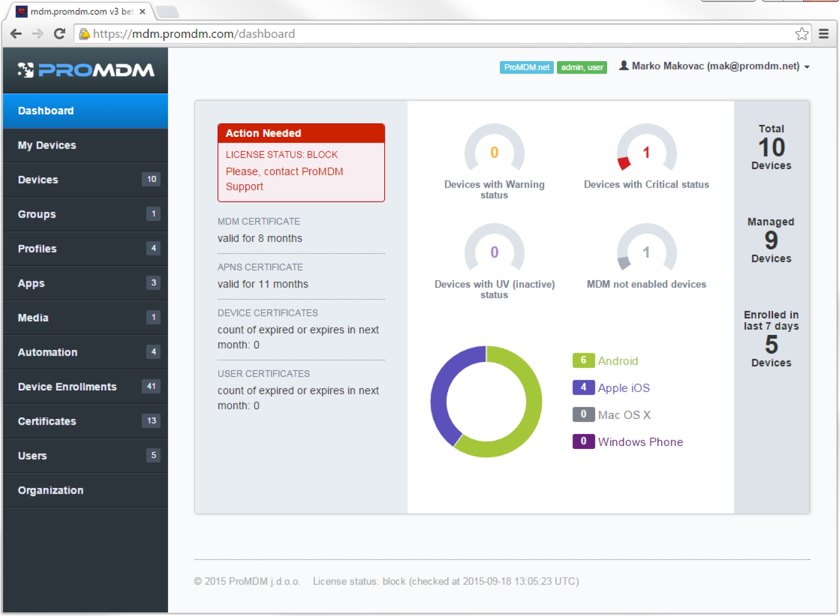The height and width of the screenshot is (616, 840).
Task: Click MDM certificate valid for 8 months
Action: (x=260, y=239)
